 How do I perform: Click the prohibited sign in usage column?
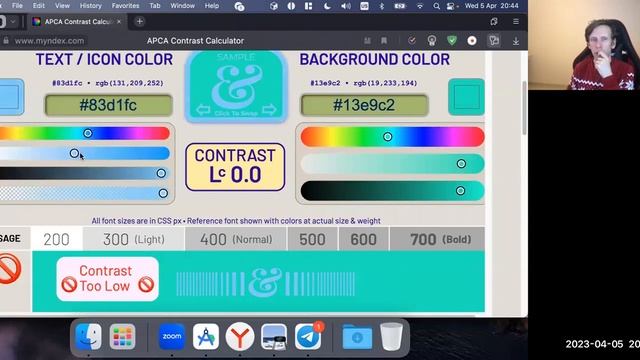tap(10, 269)
